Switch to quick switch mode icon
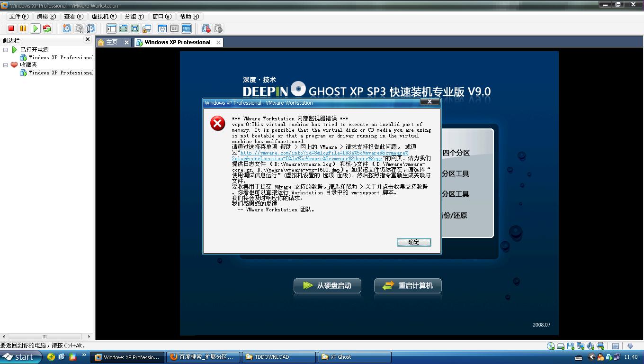Screen dimensions: 644x364 pos(123,28)
